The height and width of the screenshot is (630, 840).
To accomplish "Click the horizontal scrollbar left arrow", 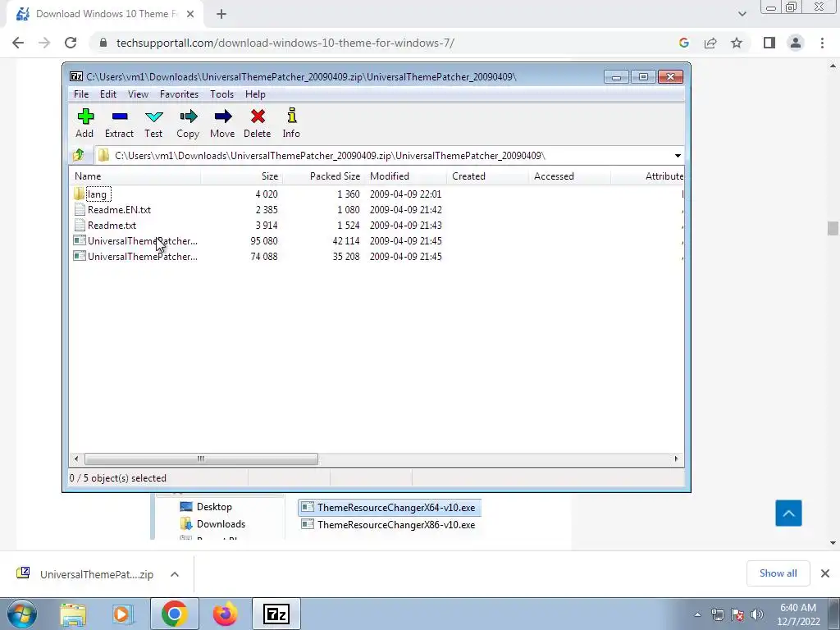I will [x=76, y=459].
